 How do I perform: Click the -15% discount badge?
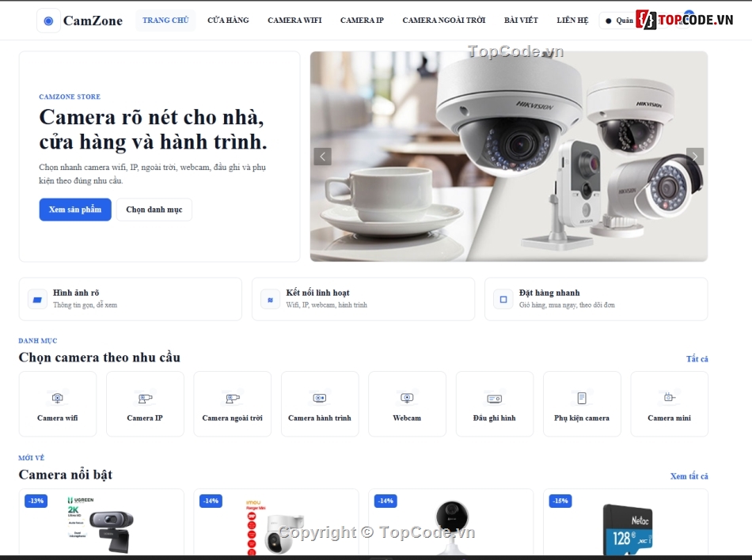tap(560, 501)
